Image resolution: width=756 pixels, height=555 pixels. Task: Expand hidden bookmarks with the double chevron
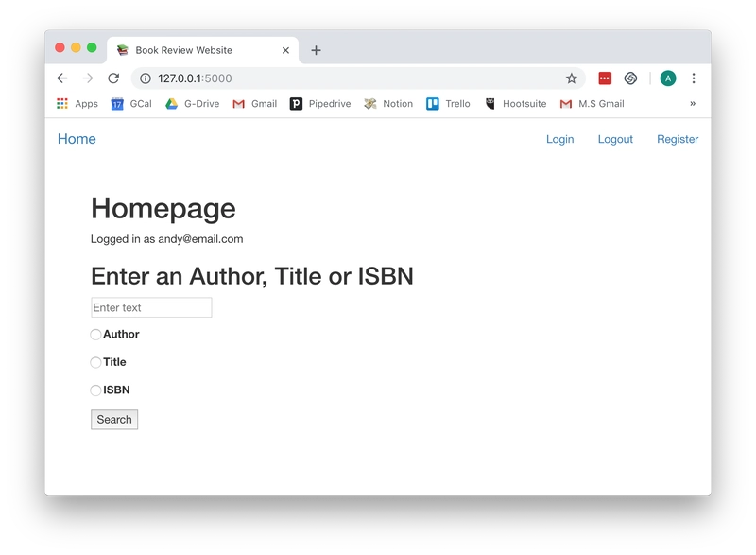tap(693, 103)
